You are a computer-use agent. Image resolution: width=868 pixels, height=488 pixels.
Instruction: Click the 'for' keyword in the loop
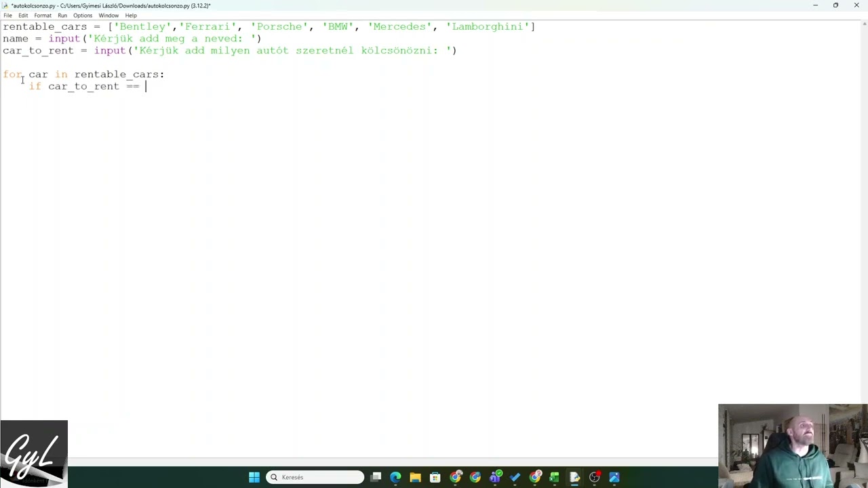click(12, 75)
